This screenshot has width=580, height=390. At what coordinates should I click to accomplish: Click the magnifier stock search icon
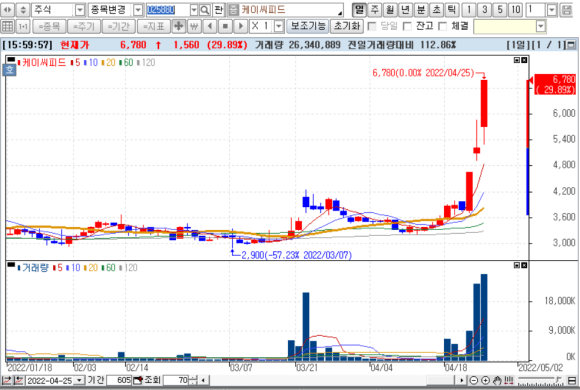(x=205, y=10)
